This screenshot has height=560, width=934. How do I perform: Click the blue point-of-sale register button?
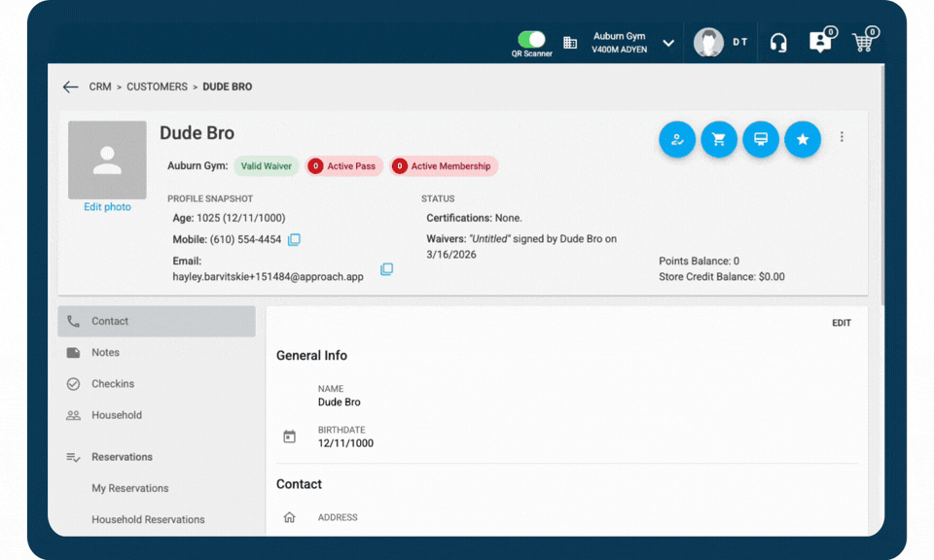[x=761, y=139]
